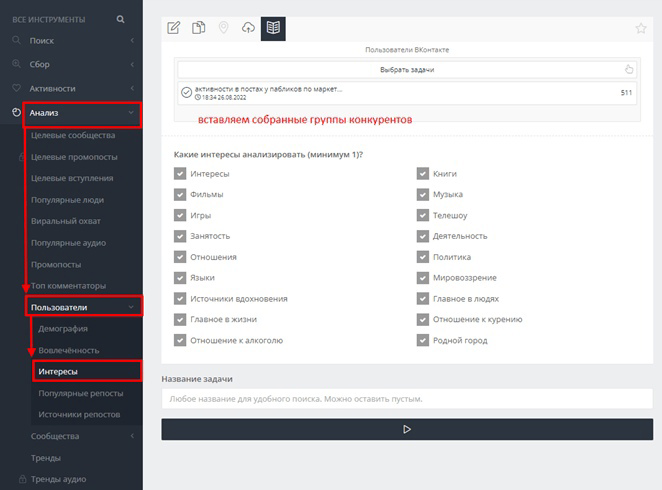Screen dimensions: 662x490
Task: Open Популярные люди menu item
Action: point(67,200)
